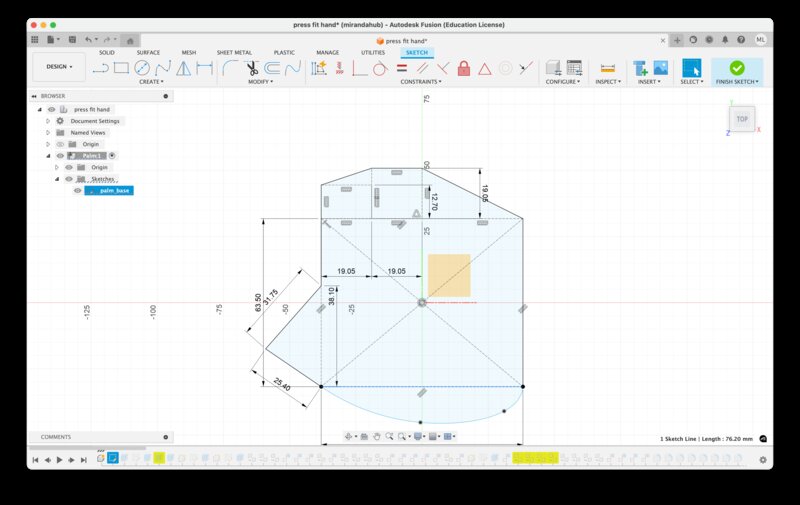The height and width of the screenshot is (505, 800).
Task: Switch to the SURFACE tab
Action: coord(147,52)
